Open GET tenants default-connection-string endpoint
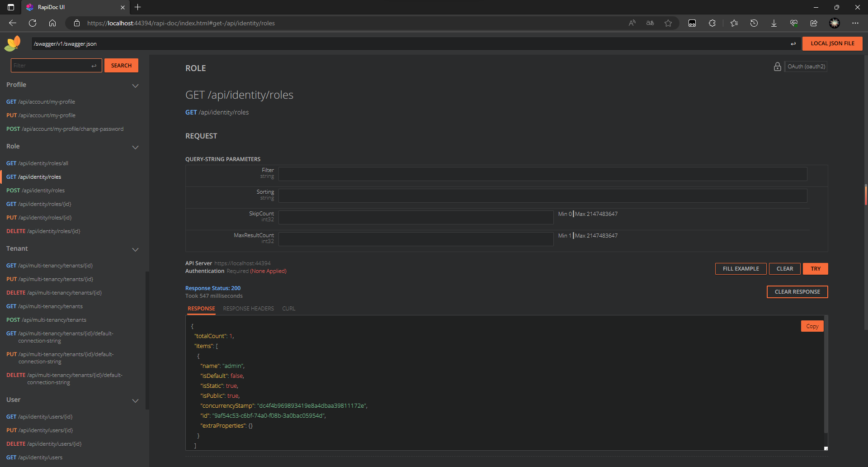Viewport: 868px width, 467px height. (x=60, y=337)
